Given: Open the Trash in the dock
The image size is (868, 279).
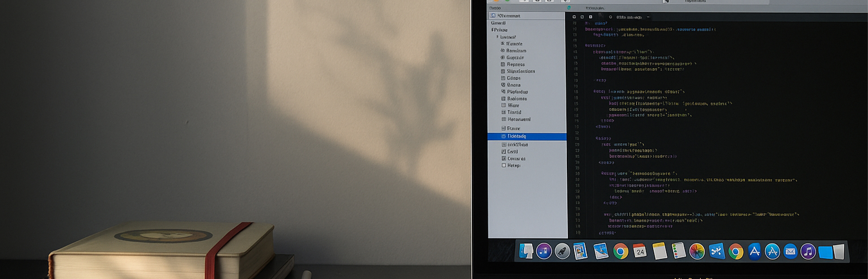Looking at the screenshot, I should coord(839,252).
